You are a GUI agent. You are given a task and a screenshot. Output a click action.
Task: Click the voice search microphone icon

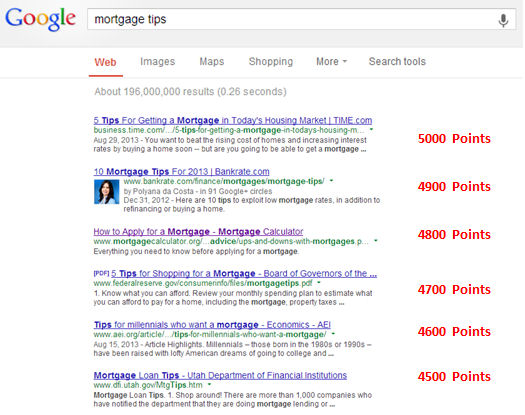click(503, 20)
